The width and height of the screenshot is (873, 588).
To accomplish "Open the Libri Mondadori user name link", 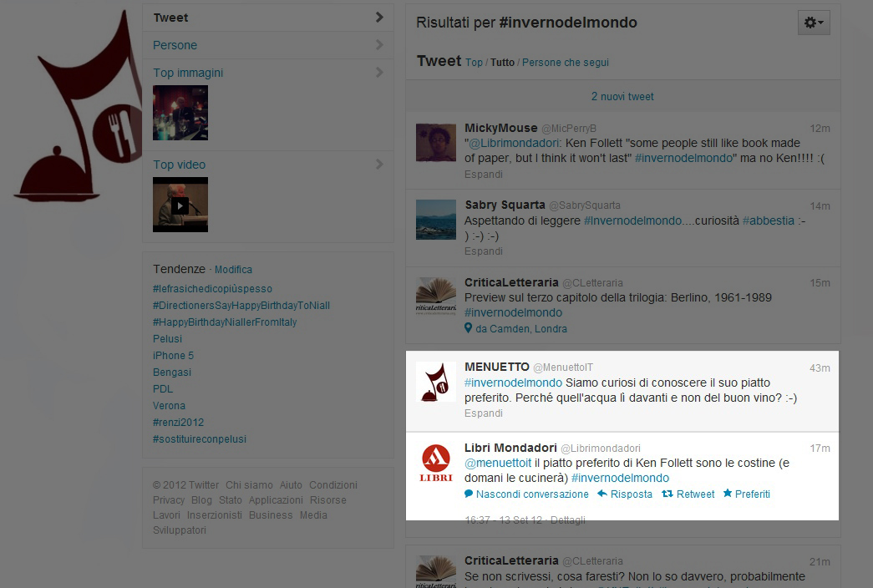I will (510, 448).
